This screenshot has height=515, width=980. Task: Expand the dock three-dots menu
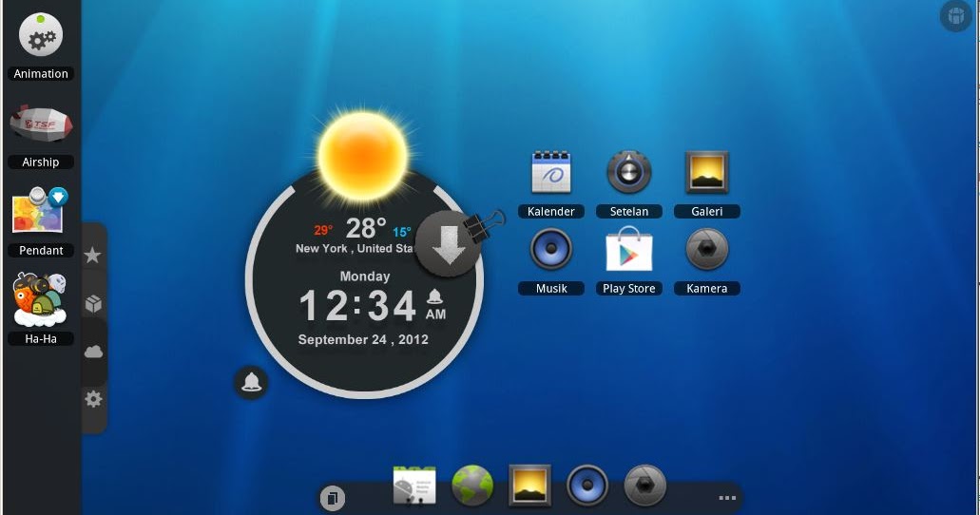point(727,498)
